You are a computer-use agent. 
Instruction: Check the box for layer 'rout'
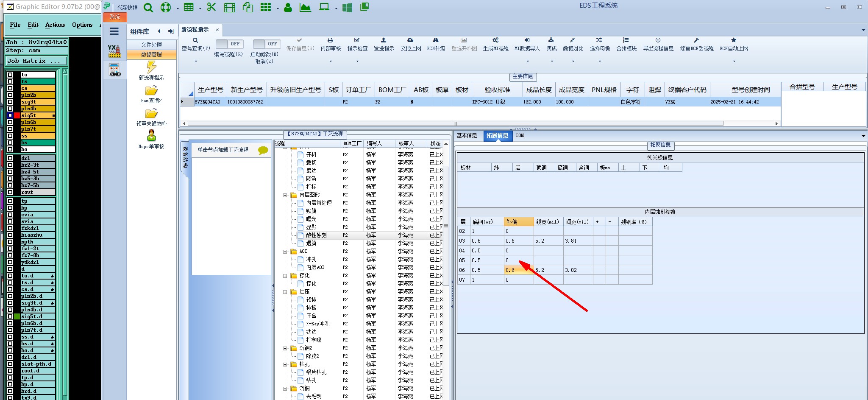[11, 192]
